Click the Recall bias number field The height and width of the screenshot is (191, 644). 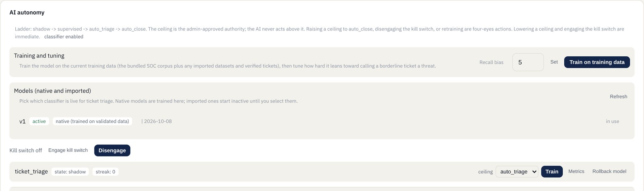click(528, 62)
